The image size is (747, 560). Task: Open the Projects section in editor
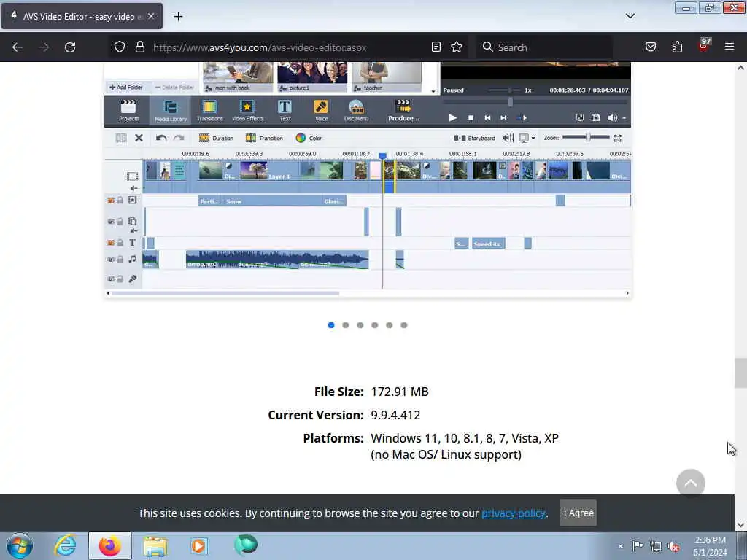(x=128, y=111)
